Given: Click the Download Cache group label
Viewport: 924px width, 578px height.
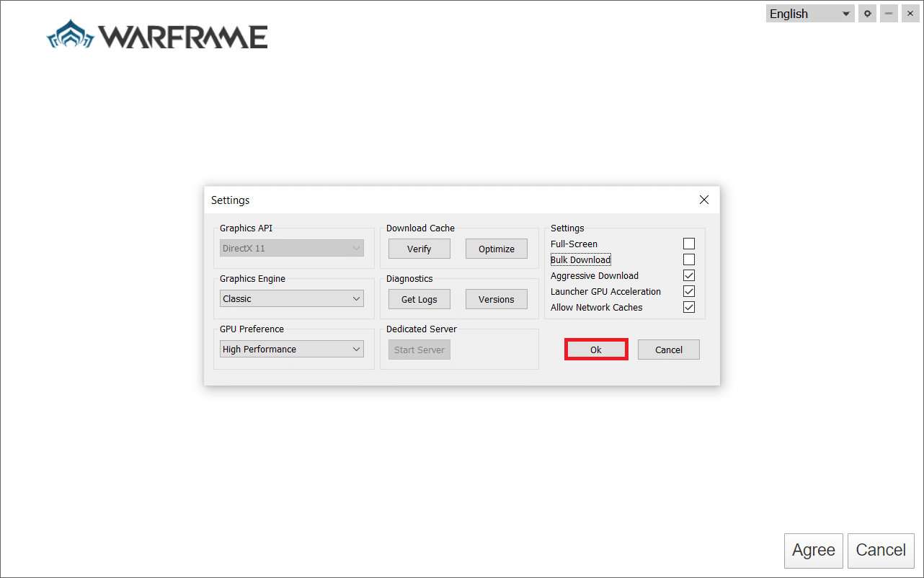Looking at the screenshot, I should point(421,228).
